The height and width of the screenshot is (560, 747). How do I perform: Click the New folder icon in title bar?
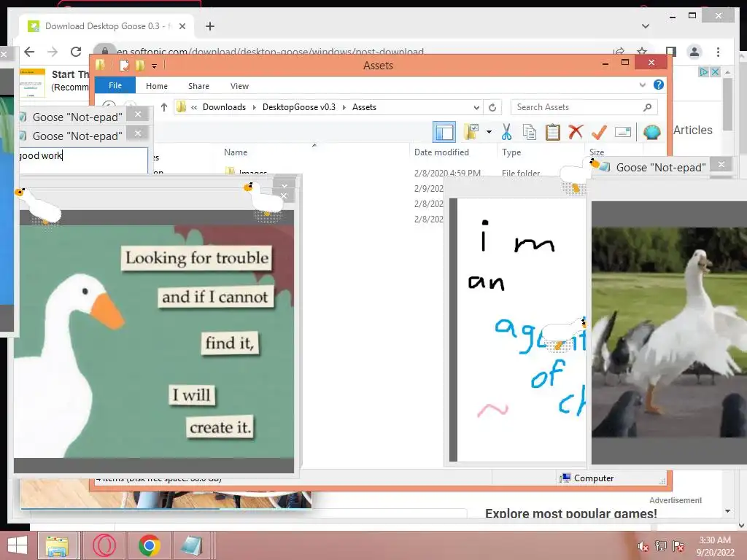[139, 65]
